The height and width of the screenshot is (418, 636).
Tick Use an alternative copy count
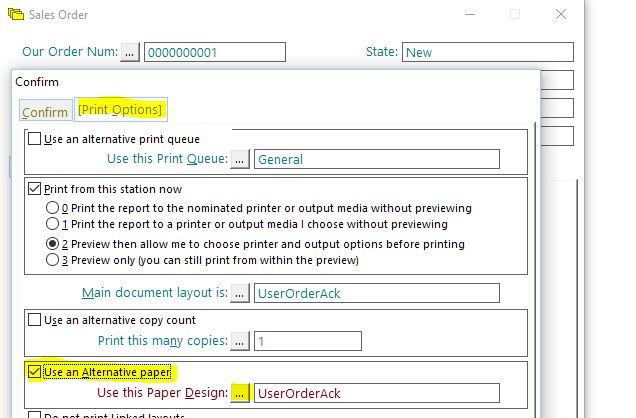[x=34, y=320]
